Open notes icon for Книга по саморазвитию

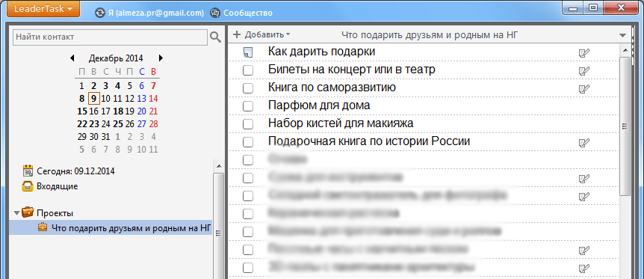583,88
